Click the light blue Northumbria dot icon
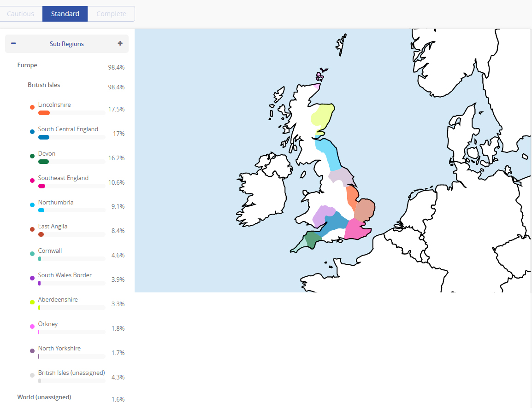This screenshot has width=532, height=408. (x=32, y=204)
